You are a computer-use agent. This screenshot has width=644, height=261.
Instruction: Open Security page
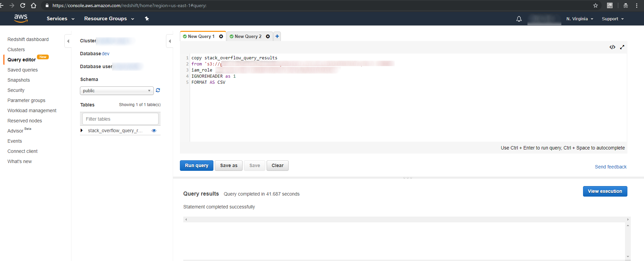(16, 90)
